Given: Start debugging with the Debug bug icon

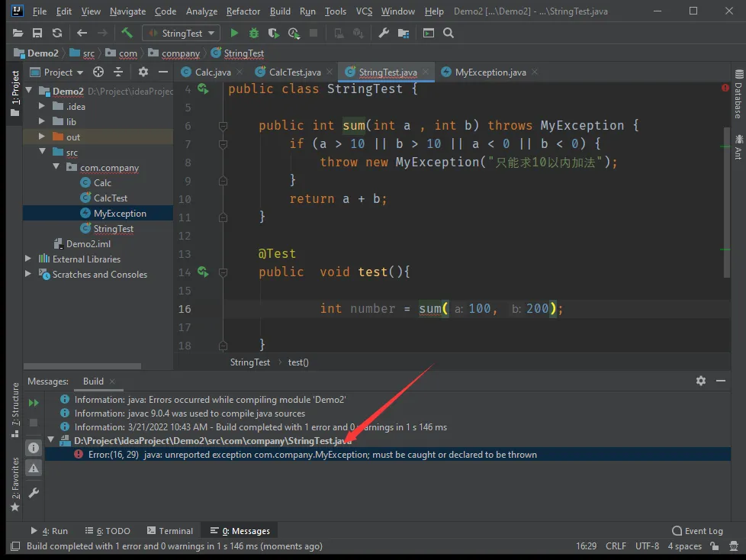Looking at the screenshot, I should (254, 33).
